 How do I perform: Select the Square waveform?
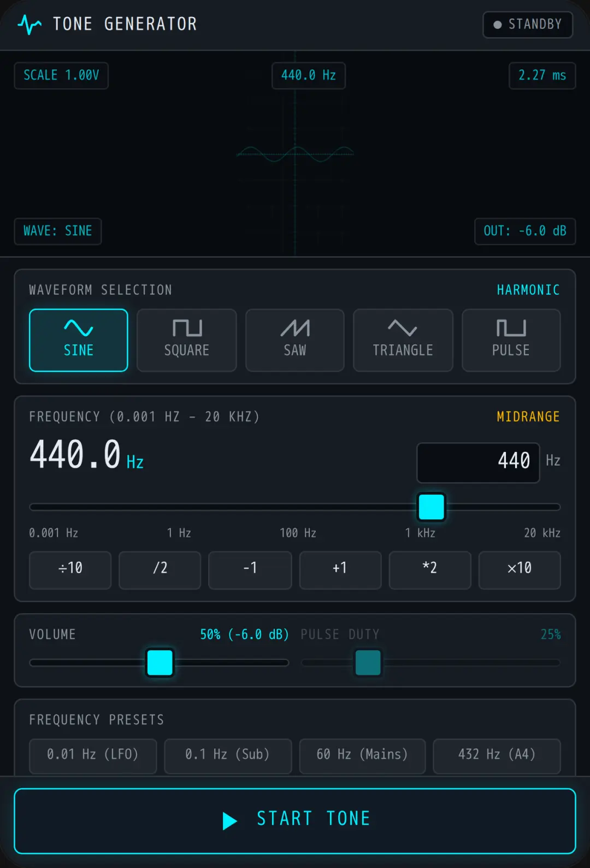[x=187, y=340]
